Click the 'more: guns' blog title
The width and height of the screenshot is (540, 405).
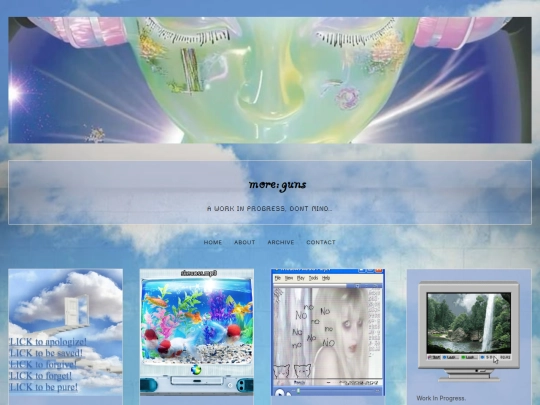(x=277, y=185)
